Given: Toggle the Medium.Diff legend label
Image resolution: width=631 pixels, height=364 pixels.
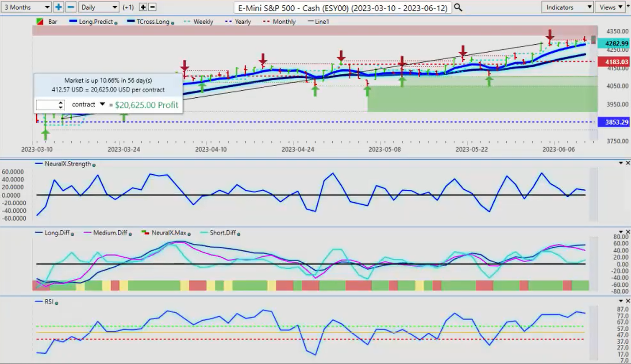Looking at the screenshot, I should pos(110,233).
